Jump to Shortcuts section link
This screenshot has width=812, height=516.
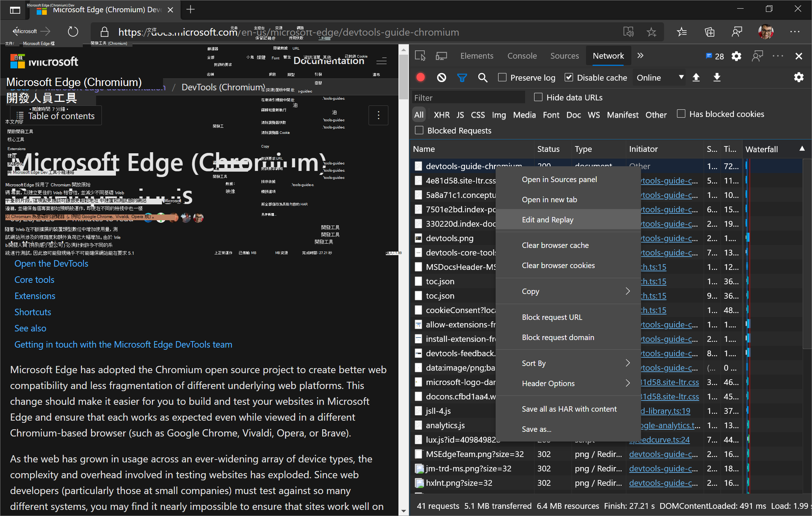(33, 312)
